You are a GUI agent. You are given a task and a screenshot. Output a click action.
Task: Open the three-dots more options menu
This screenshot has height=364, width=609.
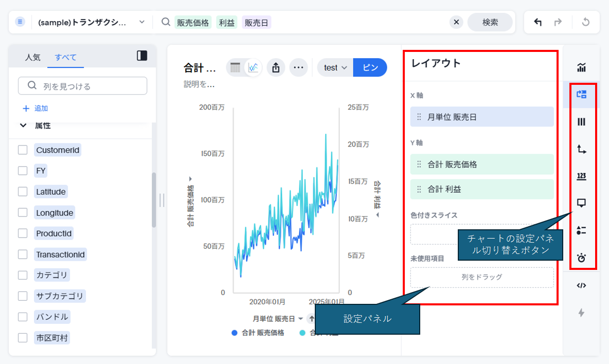click(x=298, y=67)
